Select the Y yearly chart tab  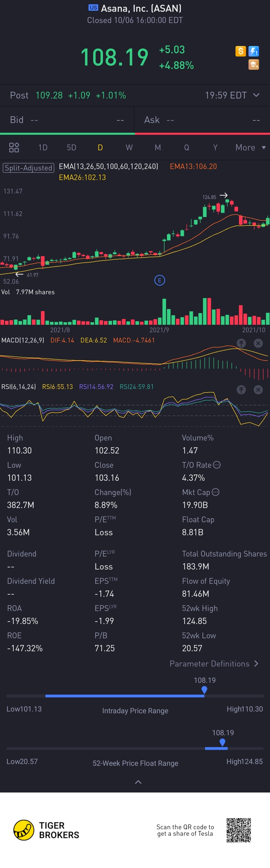click(215, 147)
